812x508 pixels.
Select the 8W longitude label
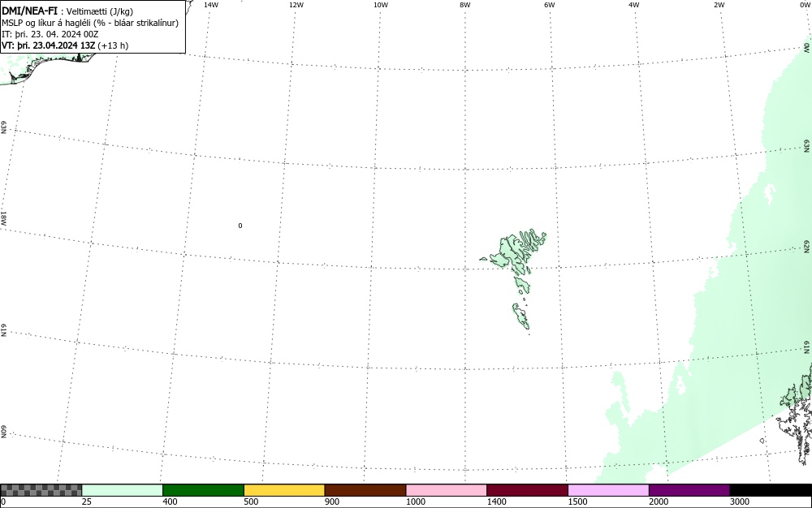point(465,5)
